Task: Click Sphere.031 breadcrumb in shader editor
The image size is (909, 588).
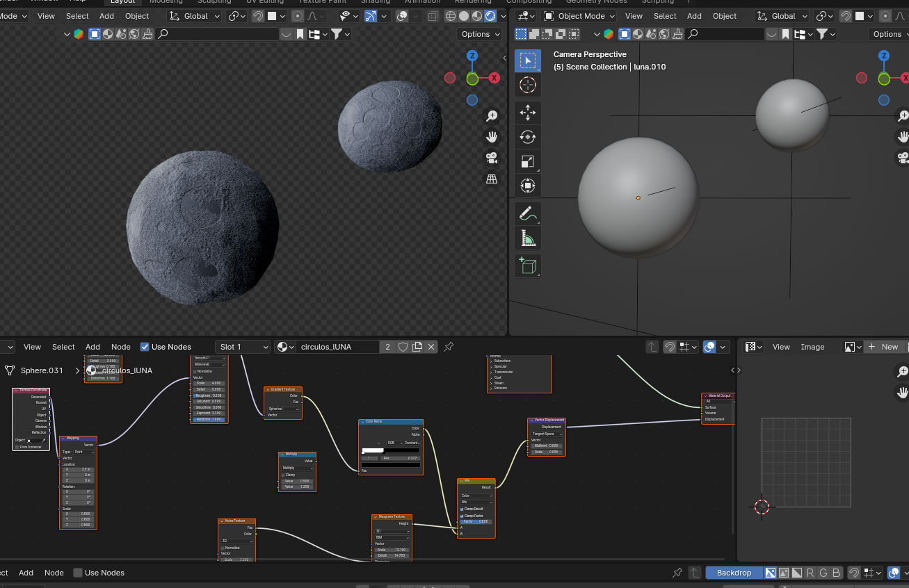Action: point(42,370)
